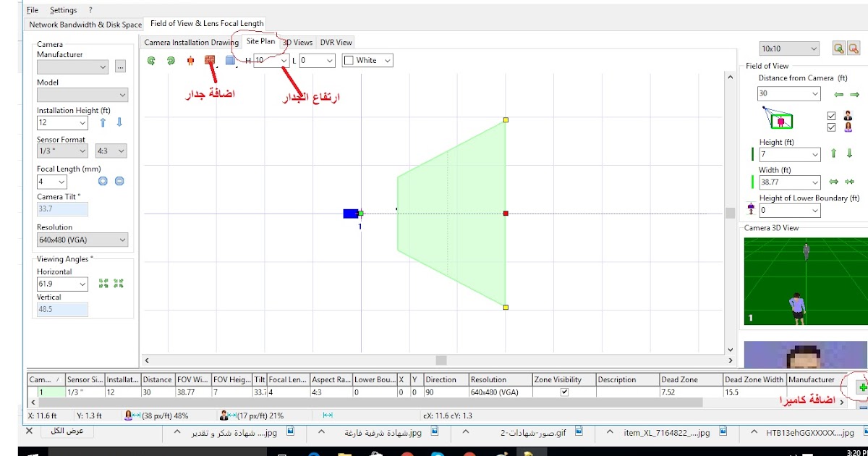
Task: Add a person figure to site plan
Action: coord(190,61)
